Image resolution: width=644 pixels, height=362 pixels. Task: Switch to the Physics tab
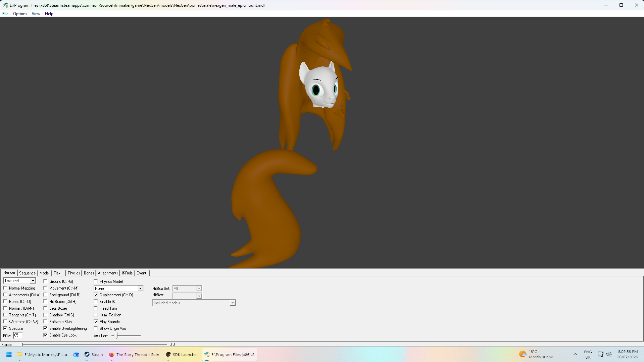(74, 273)
